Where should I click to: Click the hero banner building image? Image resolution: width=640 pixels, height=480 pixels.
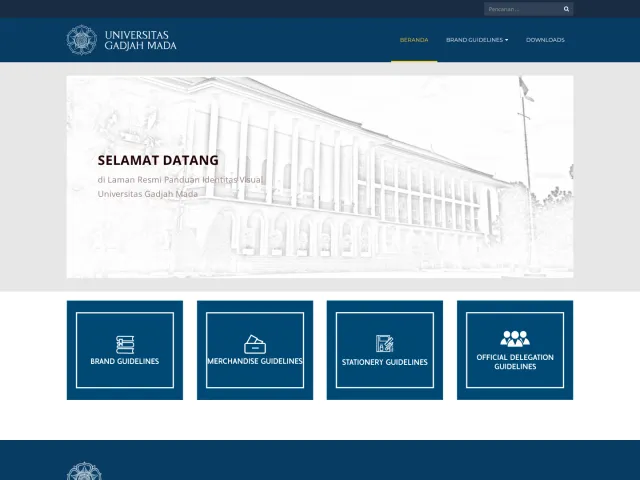(x=320, y=177)
